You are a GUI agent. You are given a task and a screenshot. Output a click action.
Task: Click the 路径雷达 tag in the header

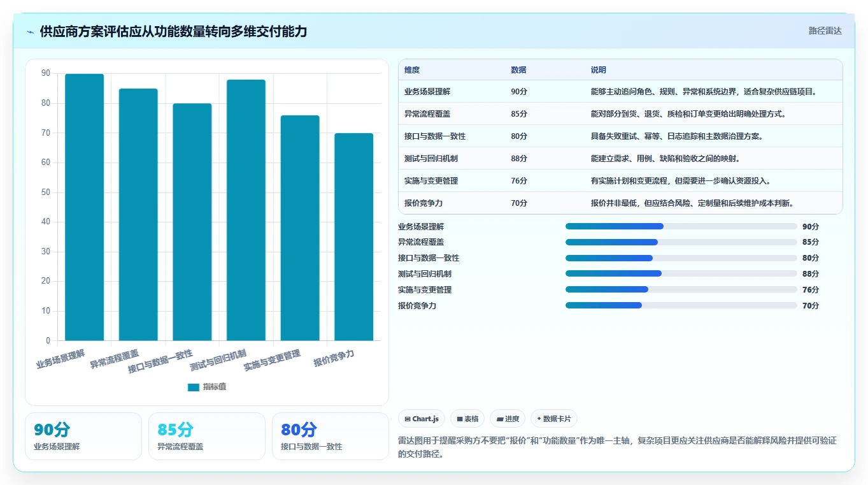[825, 31]
